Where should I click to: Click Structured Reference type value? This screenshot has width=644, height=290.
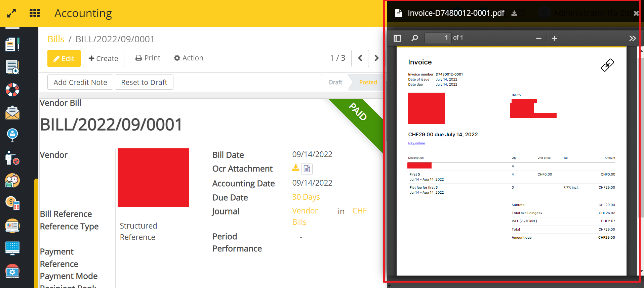[138, 232]
